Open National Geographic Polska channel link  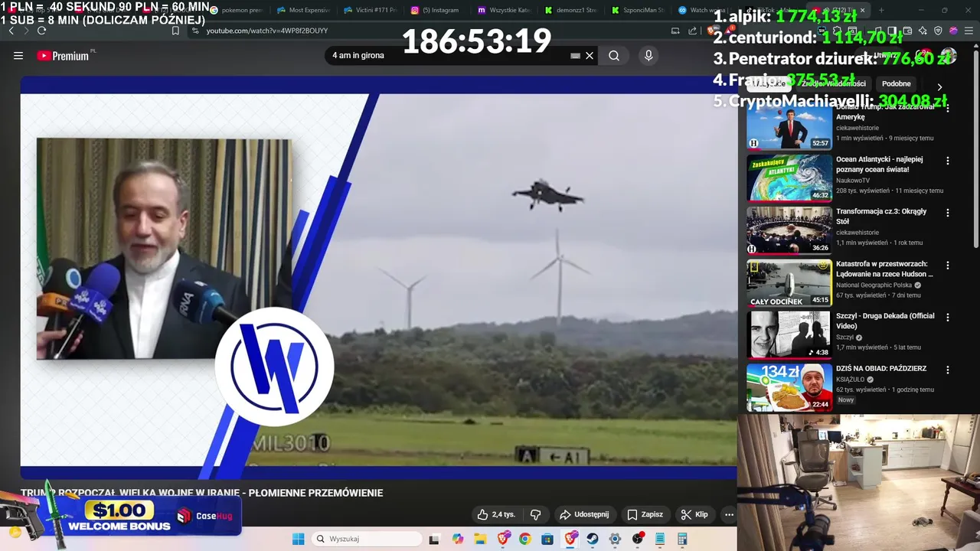pyautogui.click(x=874, y=285)
